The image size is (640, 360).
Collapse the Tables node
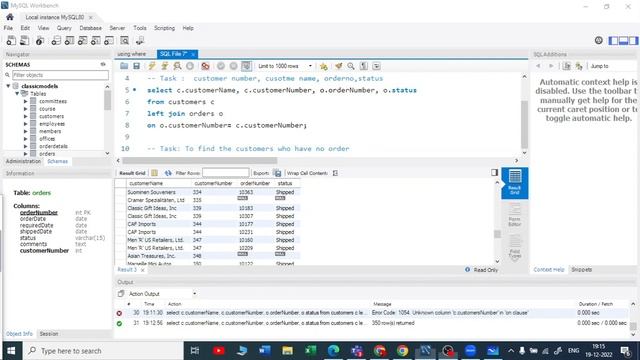17,93
